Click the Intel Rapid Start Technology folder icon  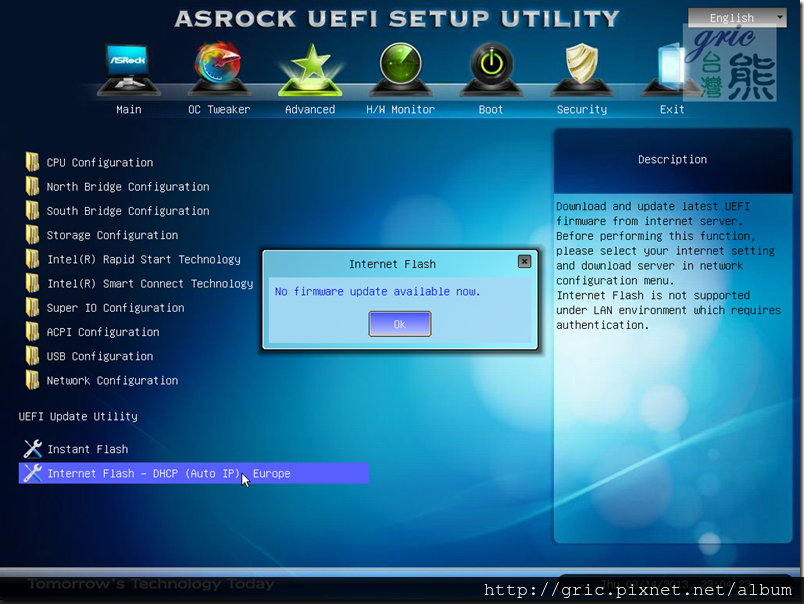tap(32, 259)
